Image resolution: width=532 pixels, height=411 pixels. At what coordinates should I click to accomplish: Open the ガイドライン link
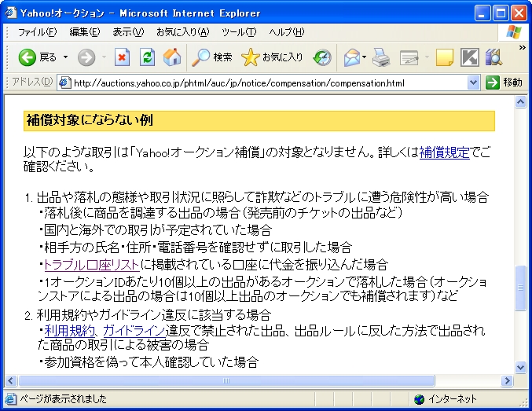click(x=134, y=331)
